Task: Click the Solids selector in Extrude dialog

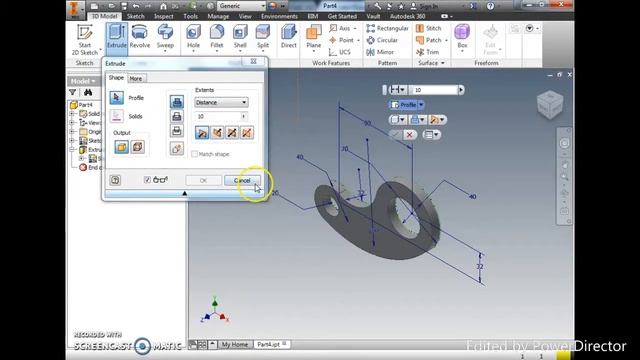Action: [116, 116]
